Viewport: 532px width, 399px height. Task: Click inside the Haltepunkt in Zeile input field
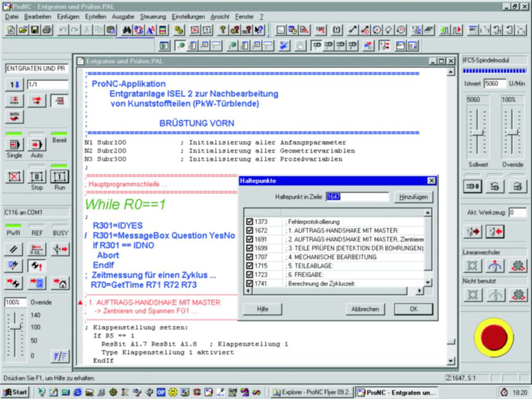[358, 196]
